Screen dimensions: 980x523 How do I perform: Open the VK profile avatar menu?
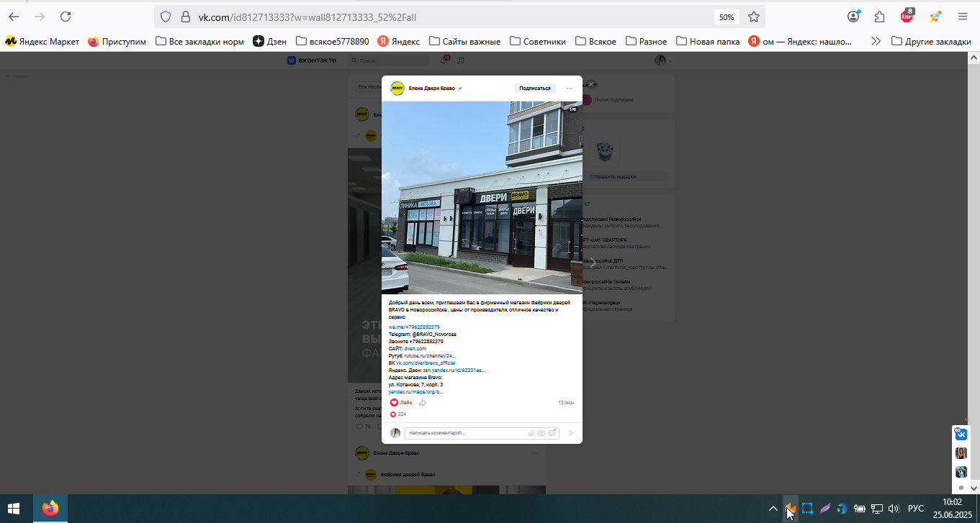pyautogui.click(x=662, y=60)
